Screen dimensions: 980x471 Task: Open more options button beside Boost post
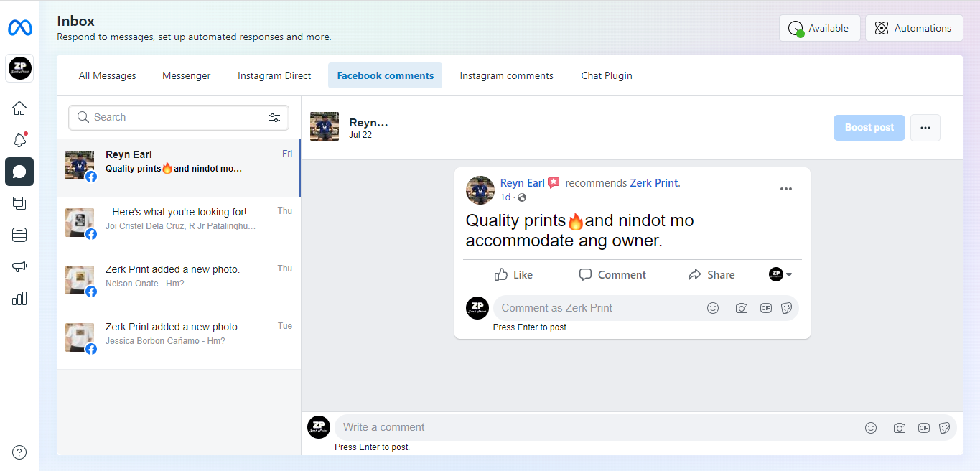coord(925,128)
